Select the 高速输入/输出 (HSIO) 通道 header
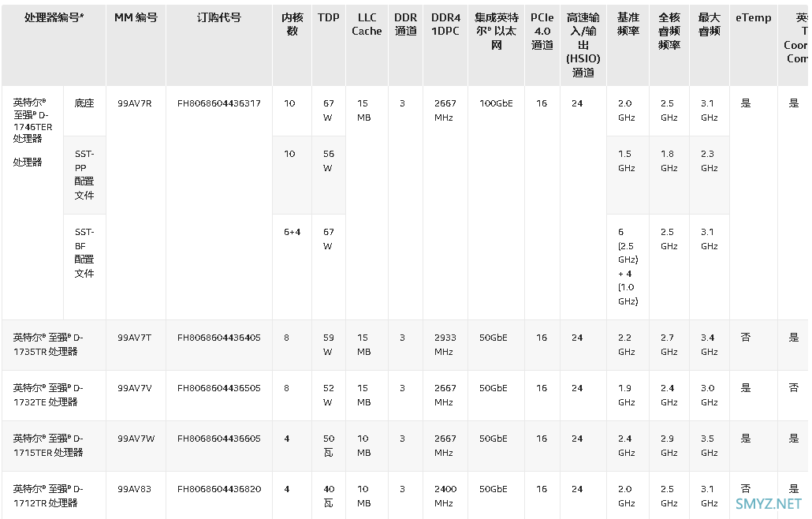The width and height of the screenshot is (812, 519). 583,45
